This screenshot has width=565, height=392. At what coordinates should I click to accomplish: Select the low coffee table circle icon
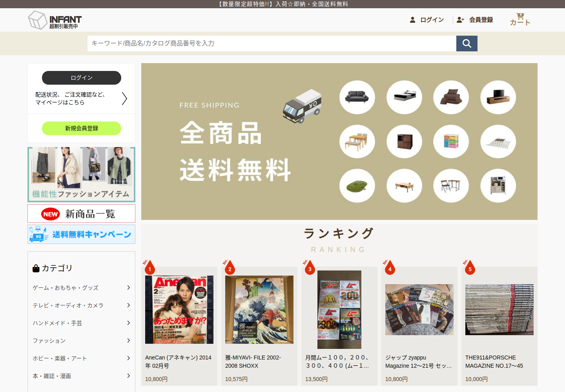404,186
